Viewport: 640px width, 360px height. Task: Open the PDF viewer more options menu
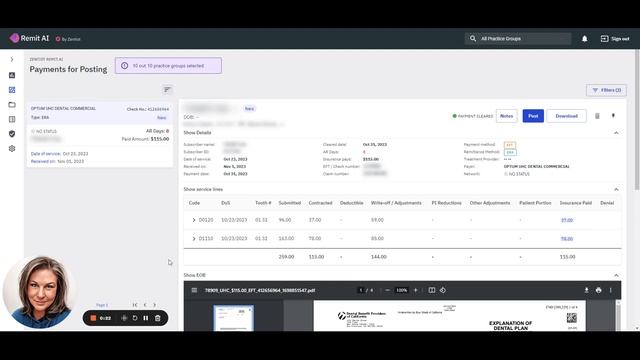[611, 290]
